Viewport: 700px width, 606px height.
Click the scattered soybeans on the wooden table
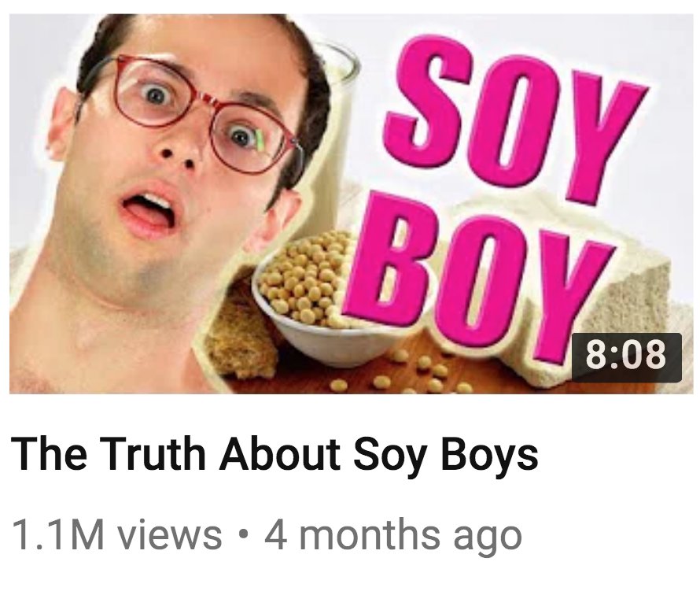click(x=402, y=373)
